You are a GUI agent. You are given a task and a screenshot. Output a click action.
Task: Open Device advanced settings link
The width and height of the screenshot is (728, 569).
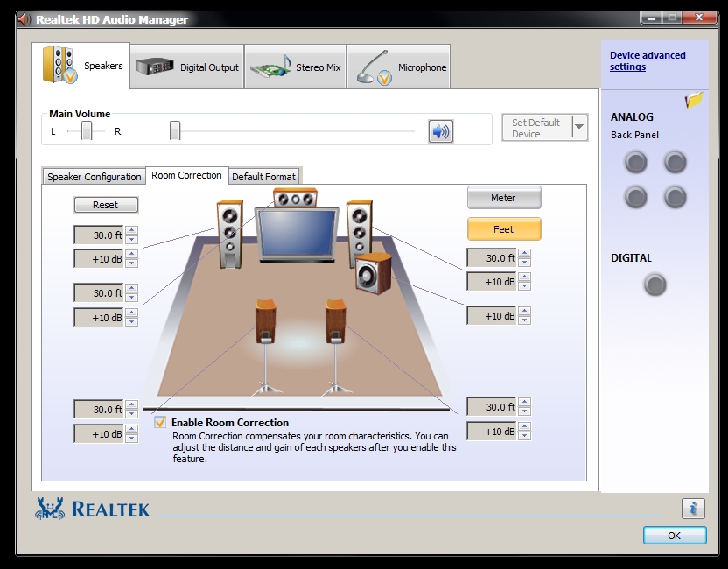(x=647, y=61)
